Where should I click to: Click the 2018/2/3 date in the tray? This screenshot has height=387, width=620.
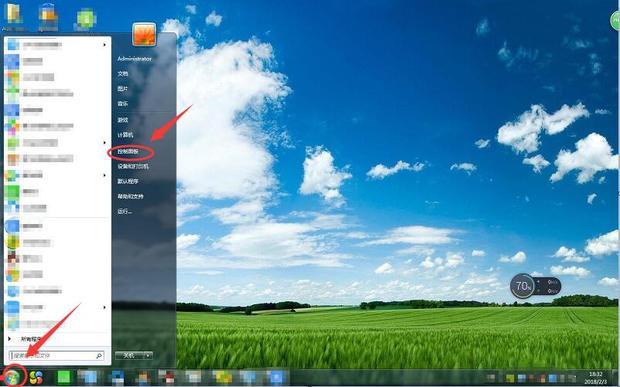[595, 382]
